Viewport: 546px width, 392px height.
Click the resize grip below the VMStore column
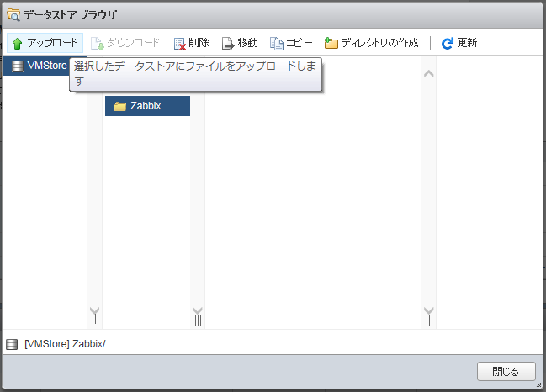tap(94, 319)
